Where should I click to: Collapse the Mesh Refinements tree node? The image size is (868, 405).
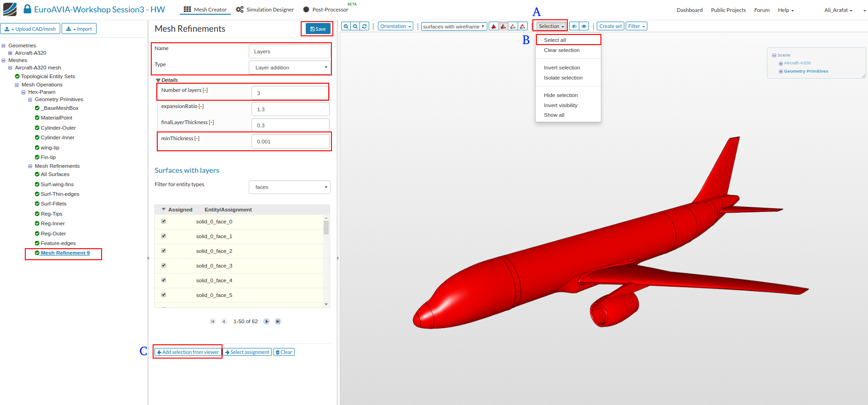(x=30, y=166)
